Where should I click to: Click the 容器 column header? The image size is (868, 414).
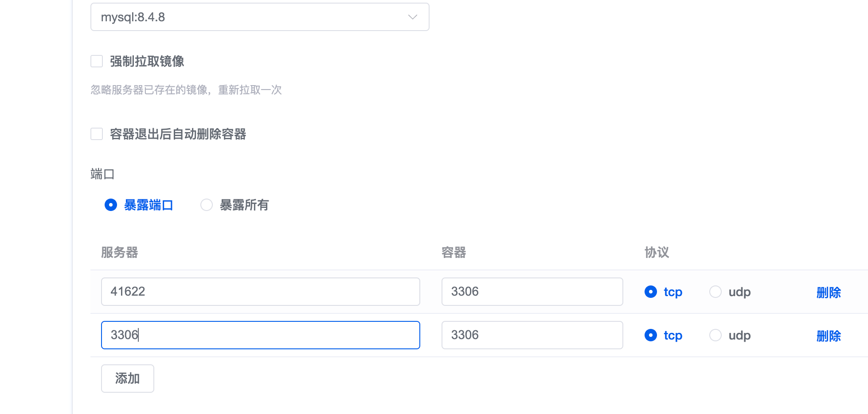click(x=454, y=253)
